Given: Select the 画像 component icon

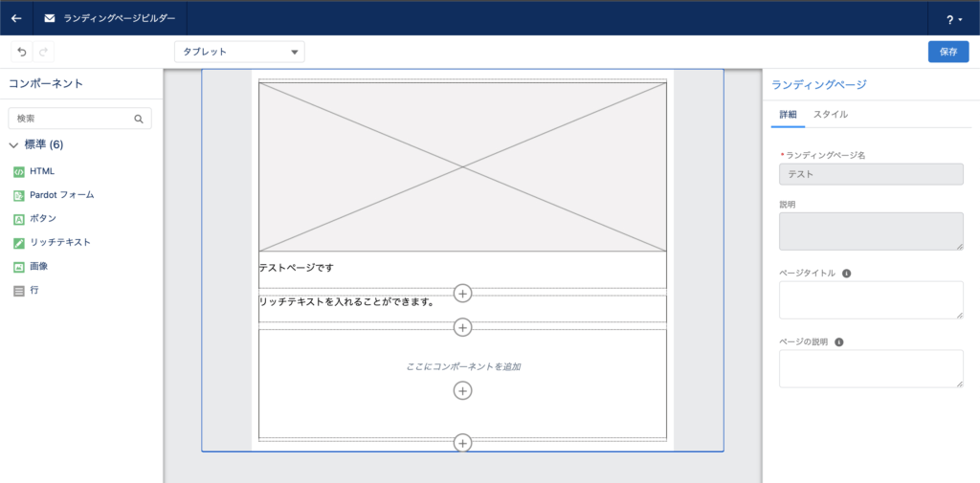Looking at the screenshot, I should click(x=19, y=267).
